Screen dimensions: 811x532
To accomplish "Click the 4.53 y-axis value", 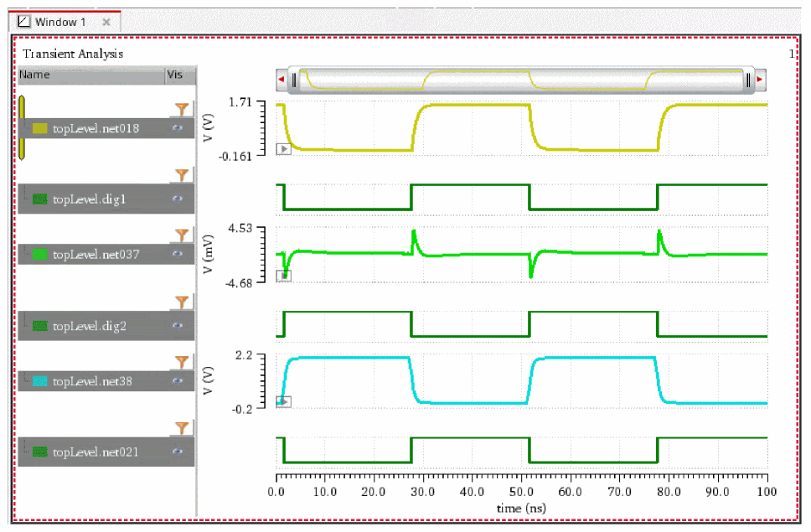I will click(240, 228).
